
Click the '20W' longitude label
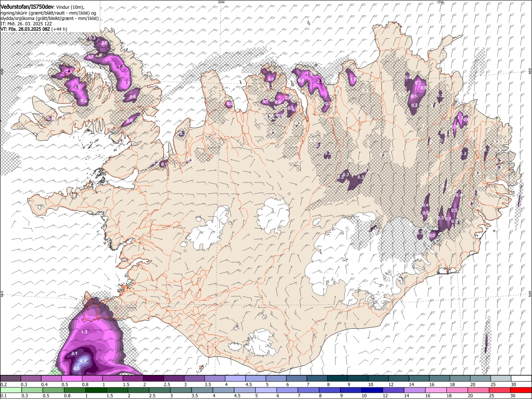[221, 2]
